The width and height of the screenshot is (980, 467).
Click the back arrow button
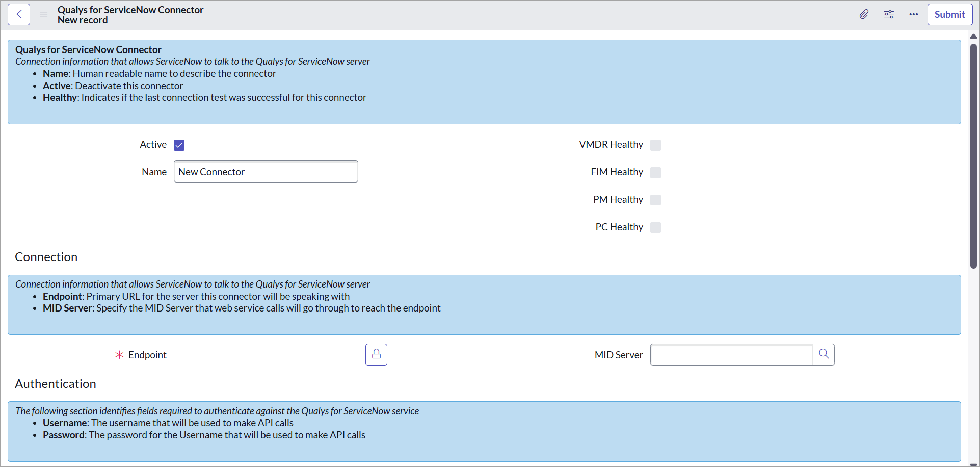(x=19, y=15)
